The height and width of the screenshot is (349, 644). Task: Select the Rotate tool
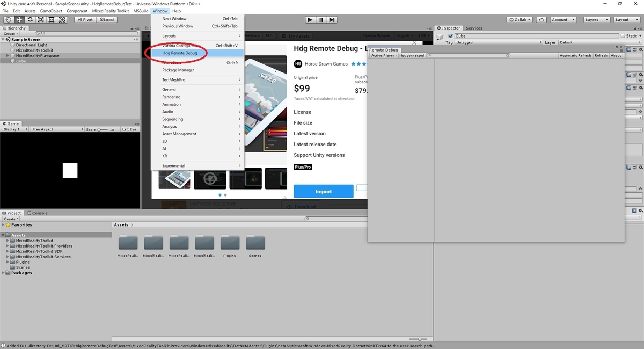30,20
